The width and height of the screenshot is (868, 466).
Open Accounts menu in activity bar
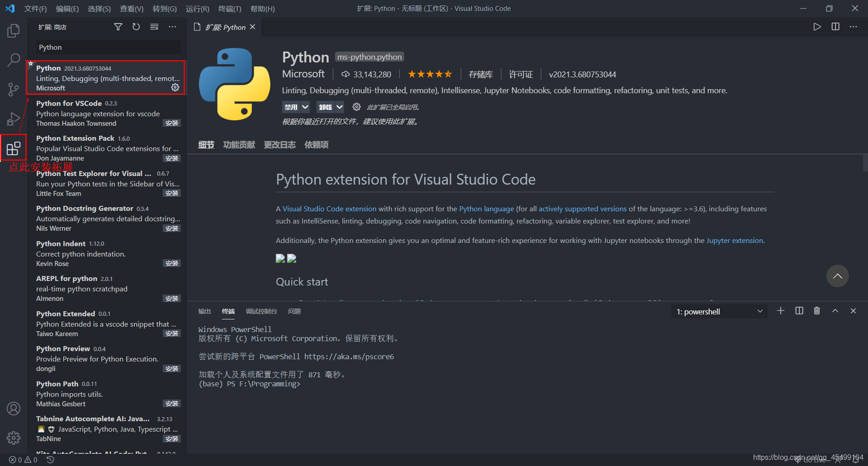[14, 409]
